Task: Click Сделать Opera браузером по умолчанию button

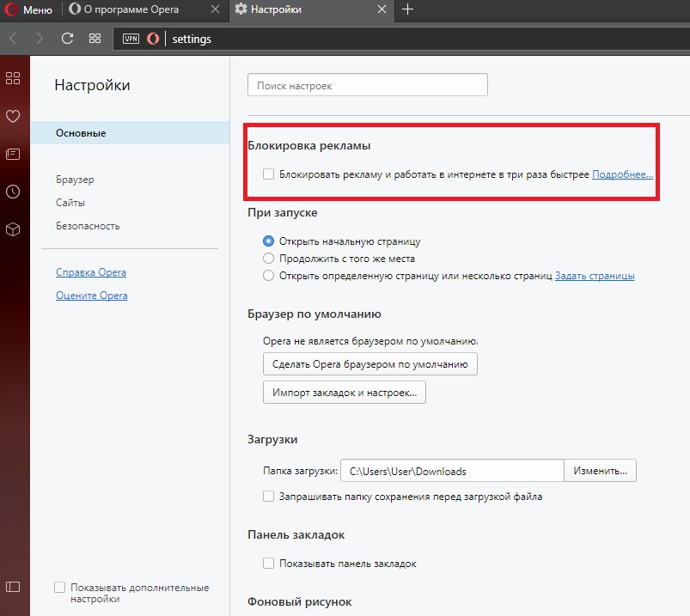Action: pyautogui.click(x=370, y=364)
